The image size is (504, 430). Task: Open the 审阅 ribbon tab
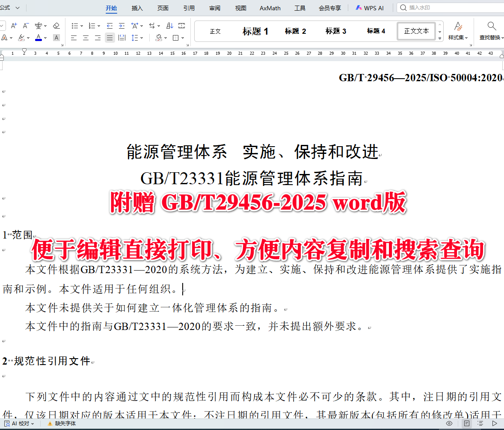click(x=214, y=8)
